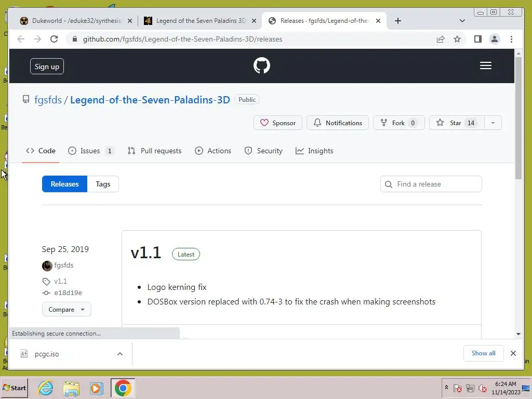Click the volume muted tray icon
The width and height of the screenshot is (532, 399).
(x=482, y=388)
